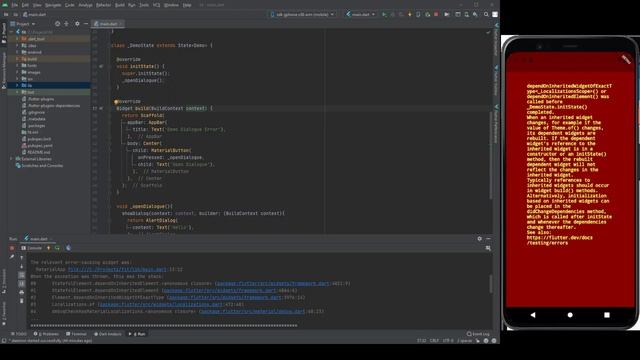Open debug.dart link in stack trace
This screenshot has height=360, width=640.
point(252,311)
